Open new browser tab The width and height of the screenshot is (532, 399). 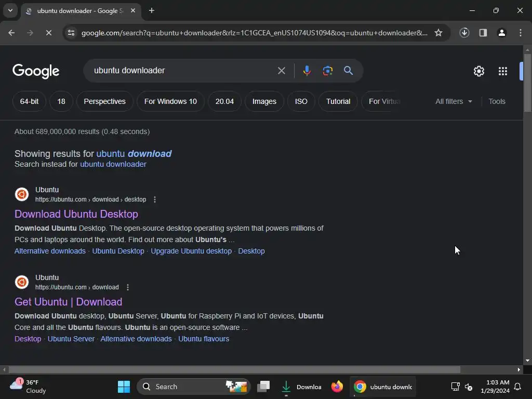coord(152,10)
